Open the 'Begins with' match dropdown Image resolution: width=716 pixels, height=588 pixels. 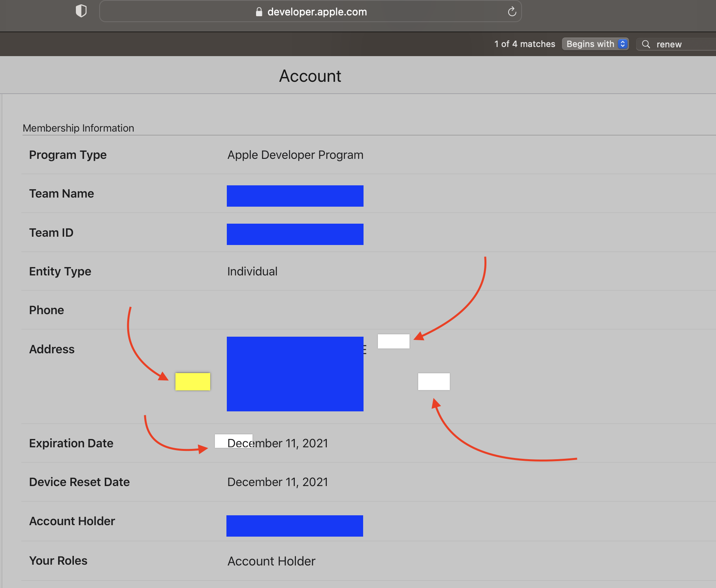click(x=595, y=44)
